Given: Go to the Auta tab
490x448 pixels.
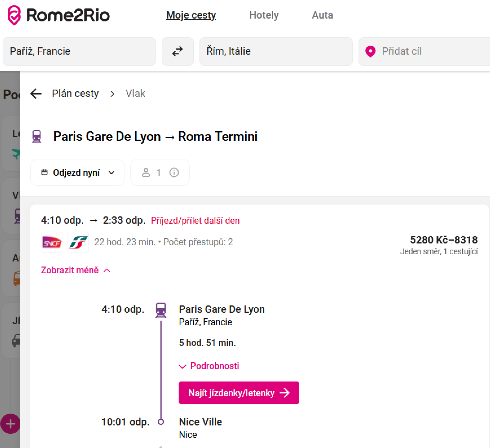Looking at the screenshot, I should pos(322,15).
